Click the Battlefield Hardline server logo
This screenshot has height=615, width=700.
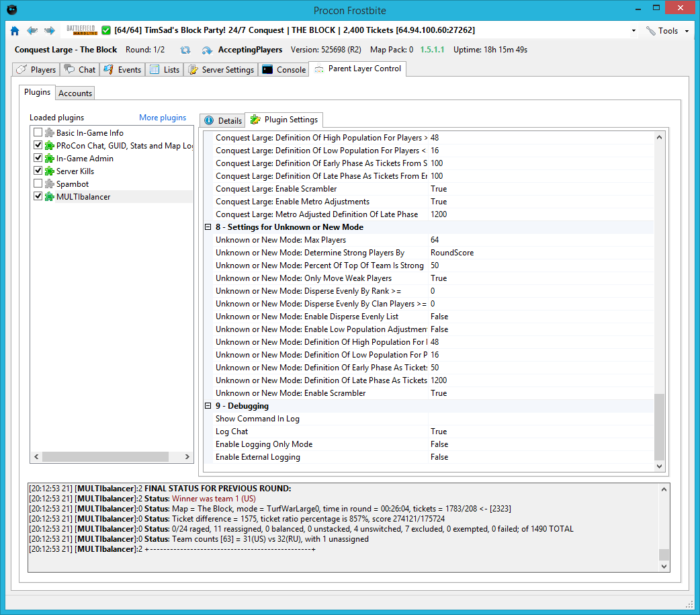tap(82, 30)
